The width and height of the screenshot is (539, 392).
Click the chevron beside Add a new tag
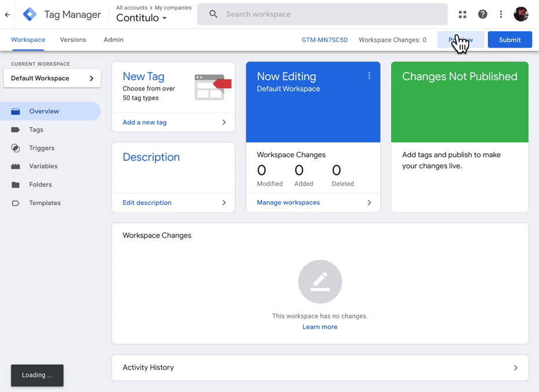pos(224,122)
